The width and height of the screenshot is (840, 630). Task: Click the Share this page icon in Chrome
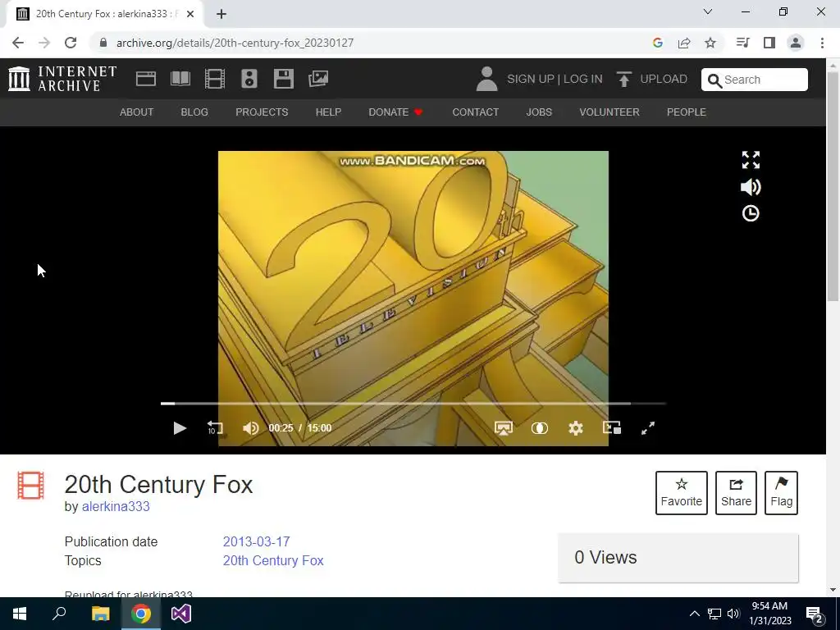[x=684, y=43]
